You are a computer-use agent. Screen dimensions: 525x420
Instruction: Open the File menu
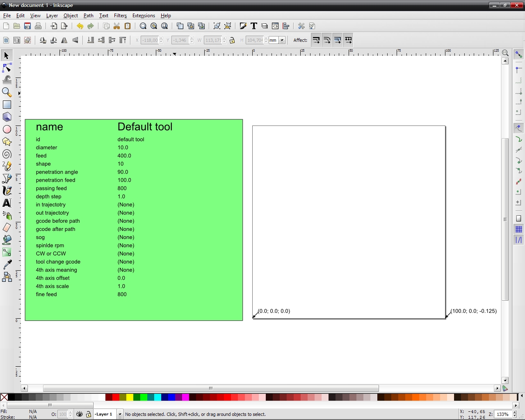coord(7,16)
